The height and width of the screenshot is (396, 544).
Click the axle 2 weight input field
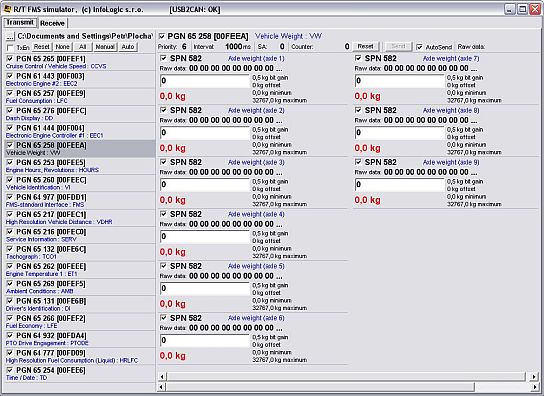coord(205,133)
